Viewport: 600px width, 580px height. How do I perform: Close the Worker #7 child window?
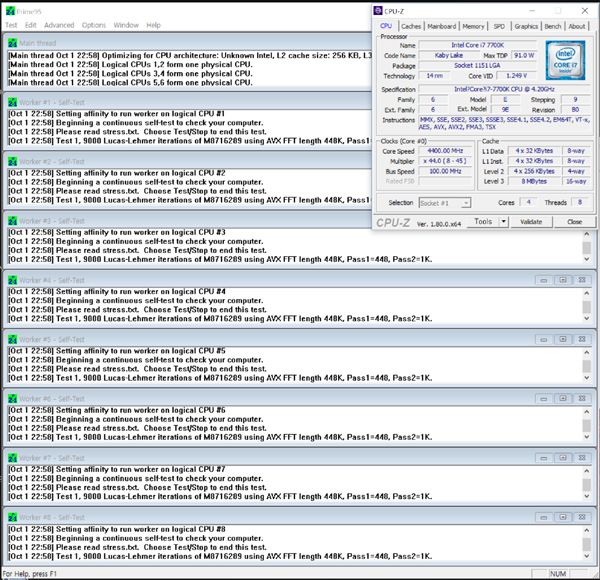tap(582, 458)
